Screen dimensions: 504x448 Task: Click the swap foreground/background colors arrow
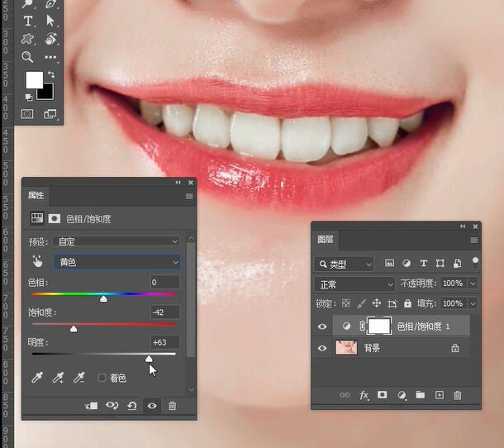tap(50, 74)
